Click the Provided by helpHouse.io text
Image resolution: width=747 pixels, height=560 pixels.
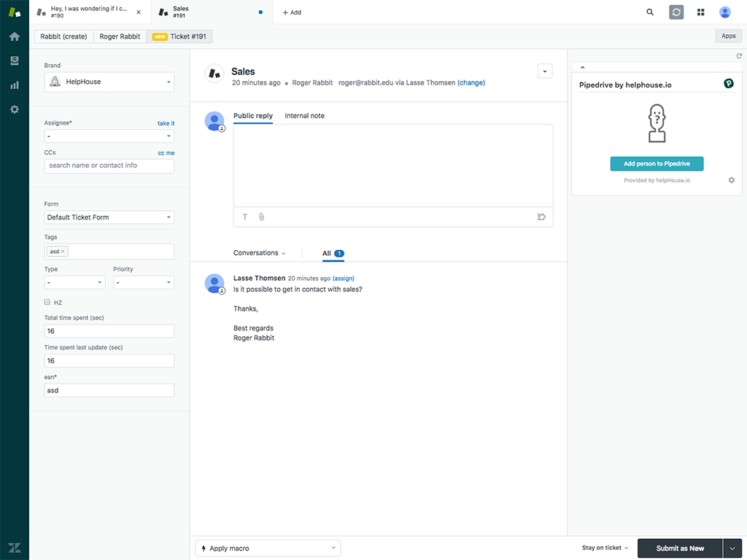point(657,180)
